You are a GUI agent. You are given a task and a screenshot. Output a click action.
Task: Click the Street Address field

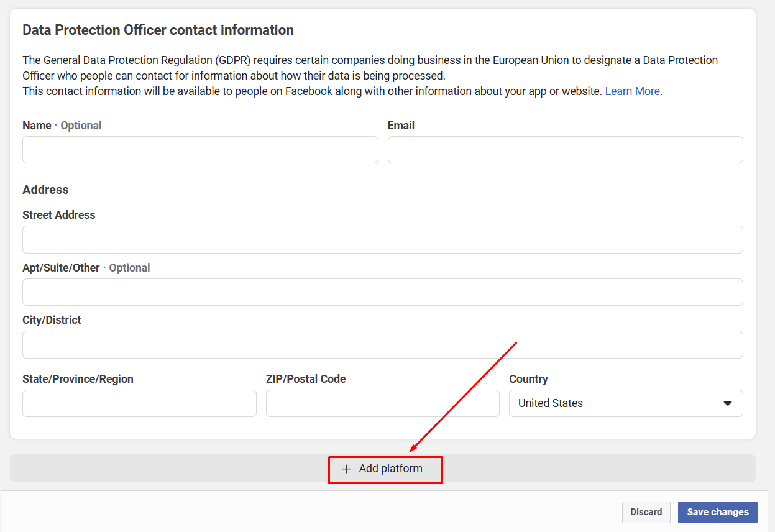click(x=383, y=239)
